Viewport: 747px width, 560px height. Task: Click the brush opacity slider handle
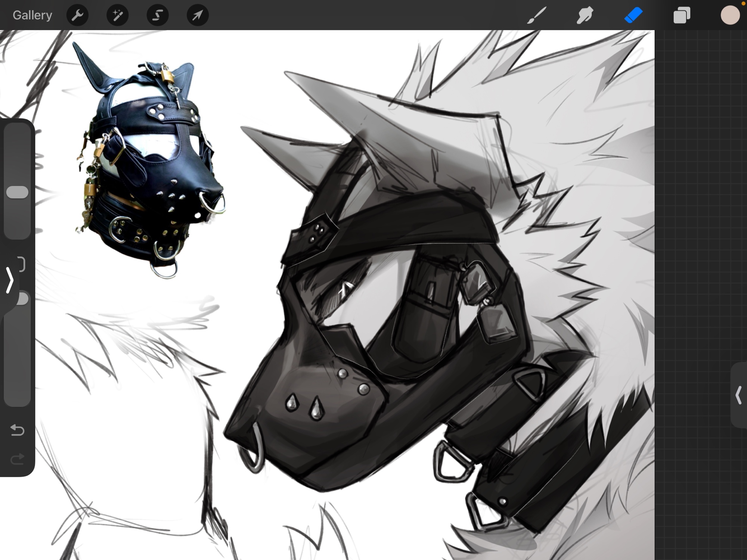tap(23, 299)
